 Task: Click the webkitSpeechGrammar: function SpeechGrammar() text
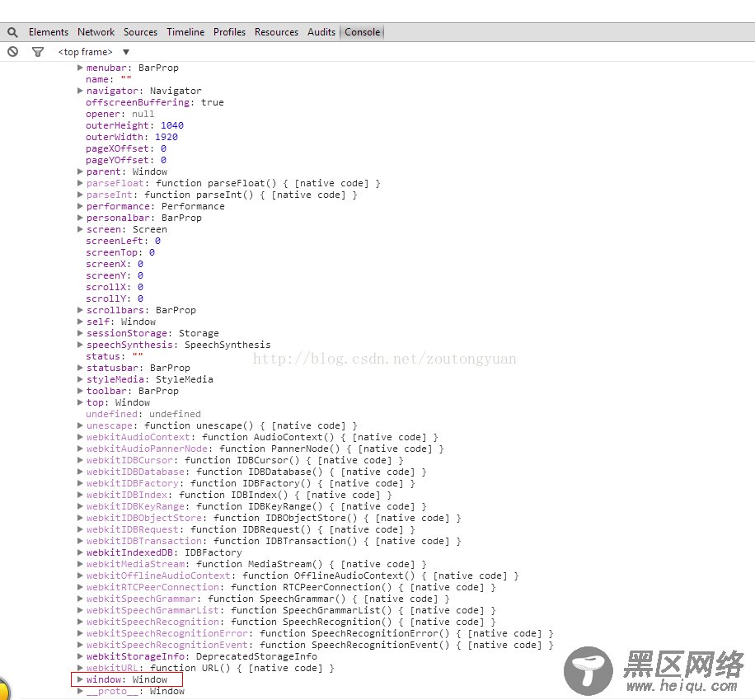[x=268, y=599]
